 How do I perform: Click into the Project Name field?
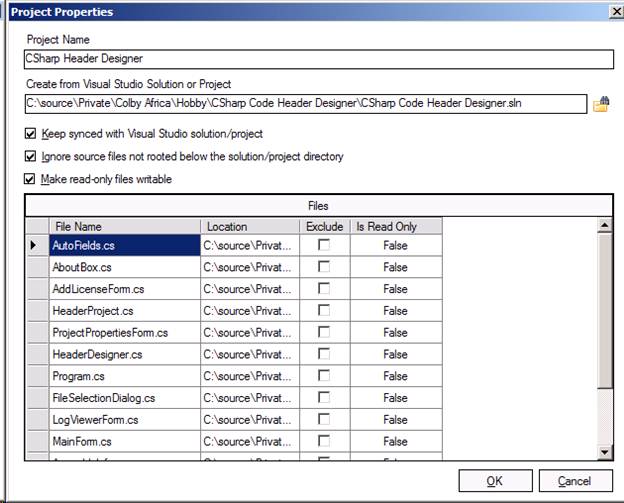(x=319, y=59)
